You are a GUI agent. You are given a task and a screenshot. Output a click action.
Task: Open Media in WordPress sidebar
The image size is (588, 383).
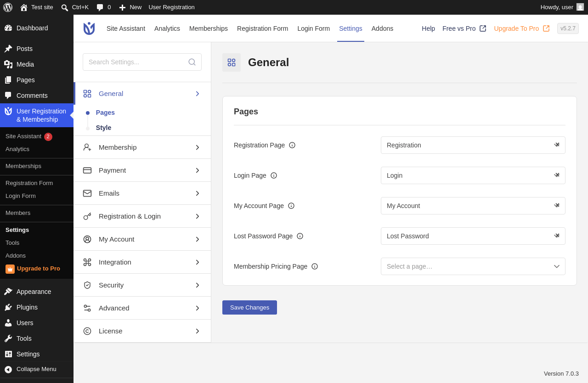[37, 64]
